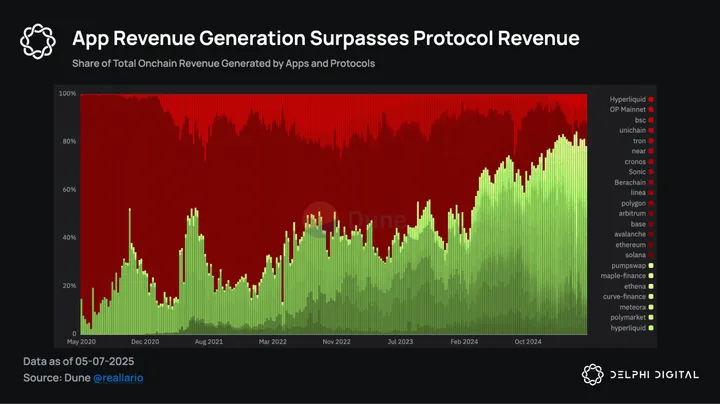Click the green dot next to pumpswap
Screen dimensions: 720x404
pos(653,265)
